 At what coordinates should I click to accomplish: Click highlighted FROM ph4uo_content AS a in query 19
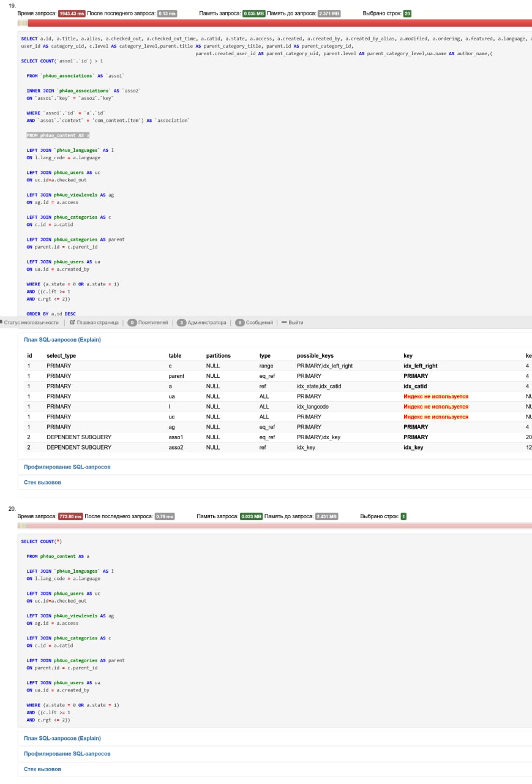tap(58, 135)
